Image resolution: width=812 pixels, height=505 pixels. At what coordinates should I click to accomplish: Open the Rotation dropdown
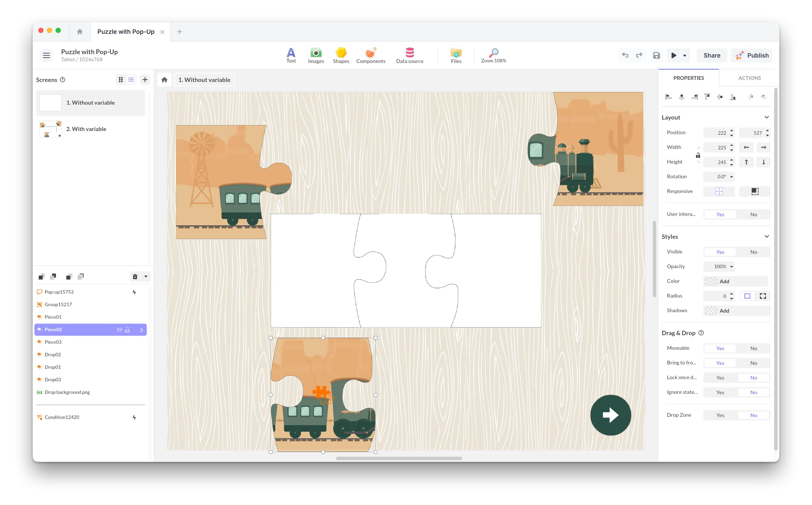tap(731, 177)
